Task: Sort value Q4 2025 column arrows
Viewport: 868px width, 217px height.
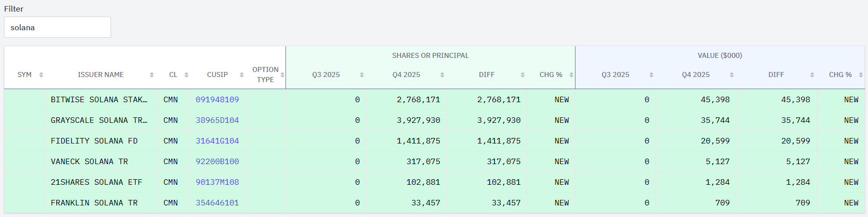Action: point(732,75)
